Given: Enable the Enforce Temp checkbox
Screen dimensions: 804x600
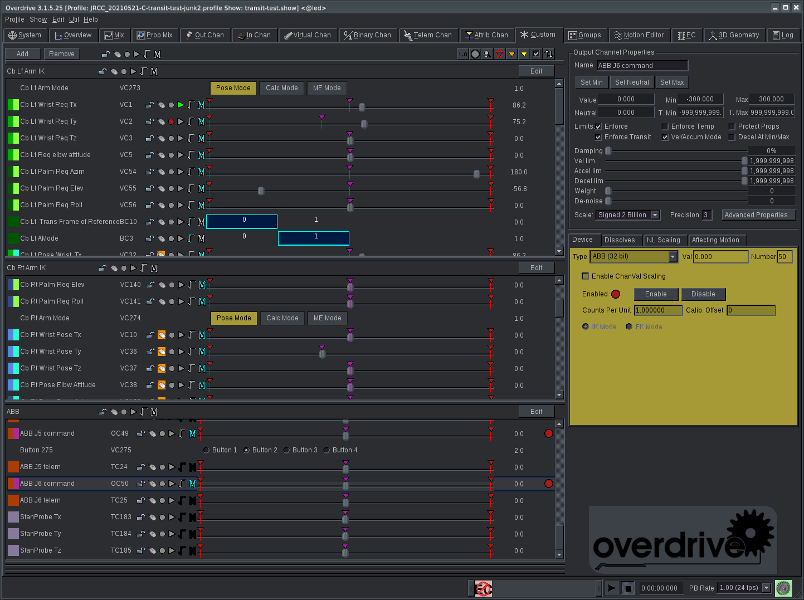Looking at the screenshot, I should pos(665,127).
